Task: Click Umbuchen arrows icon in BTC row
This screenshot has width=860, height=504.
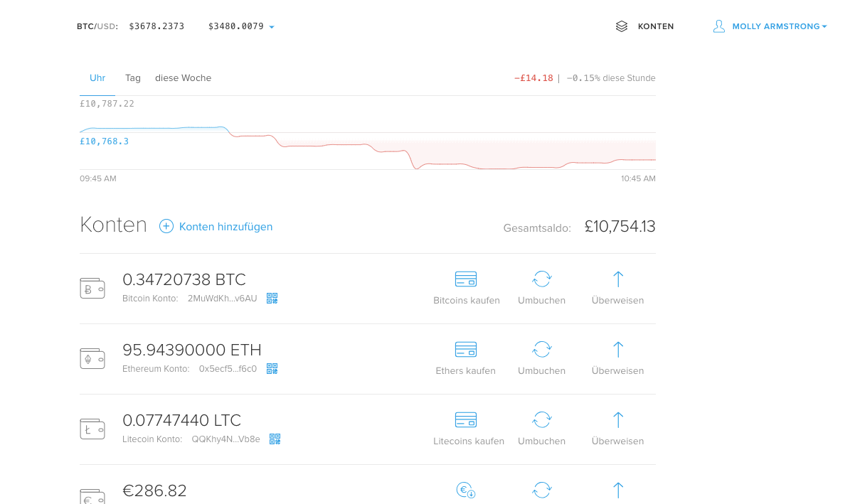Action: (x=542, y=279)
